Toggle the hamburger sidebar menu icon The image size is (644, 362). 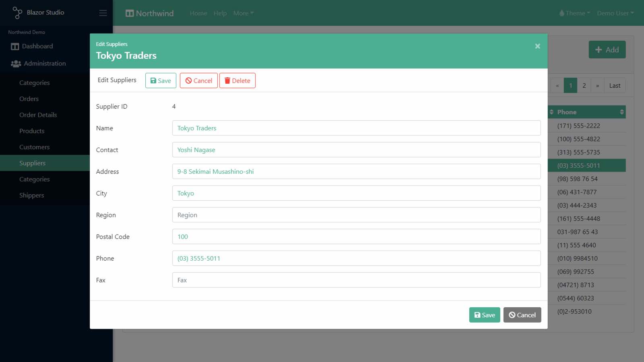click(x=103, y=13)
